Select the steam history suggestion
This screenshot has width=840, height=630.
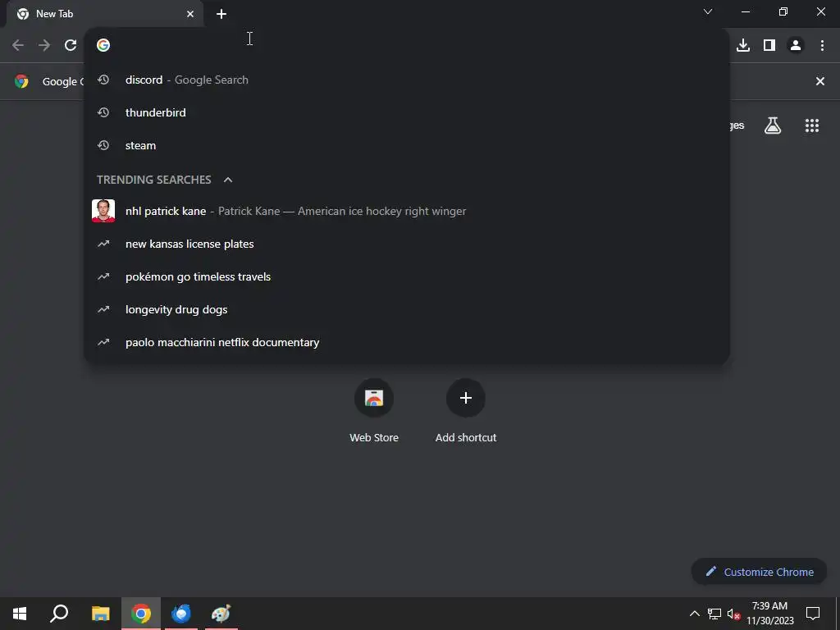pos(407,145)
